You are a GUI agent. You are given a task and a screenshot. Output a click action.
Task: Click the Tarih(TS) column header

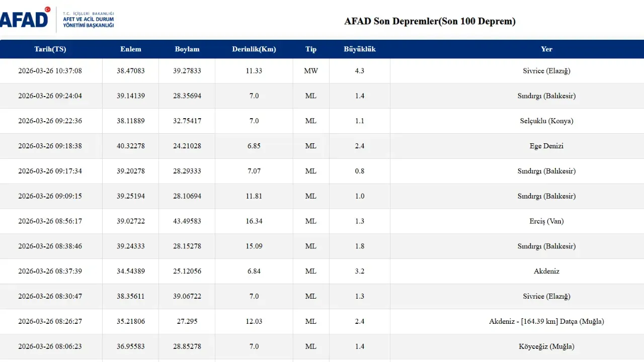click(x=50, y=49)
